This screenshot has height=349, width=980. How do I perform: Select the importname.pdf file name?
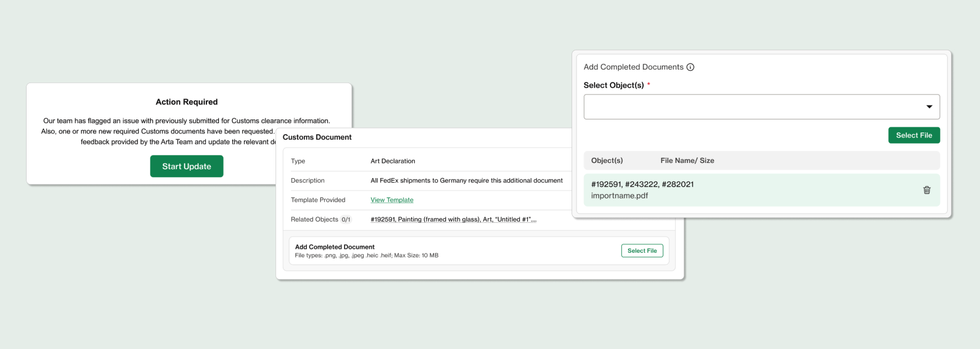[x=619, y=196]
